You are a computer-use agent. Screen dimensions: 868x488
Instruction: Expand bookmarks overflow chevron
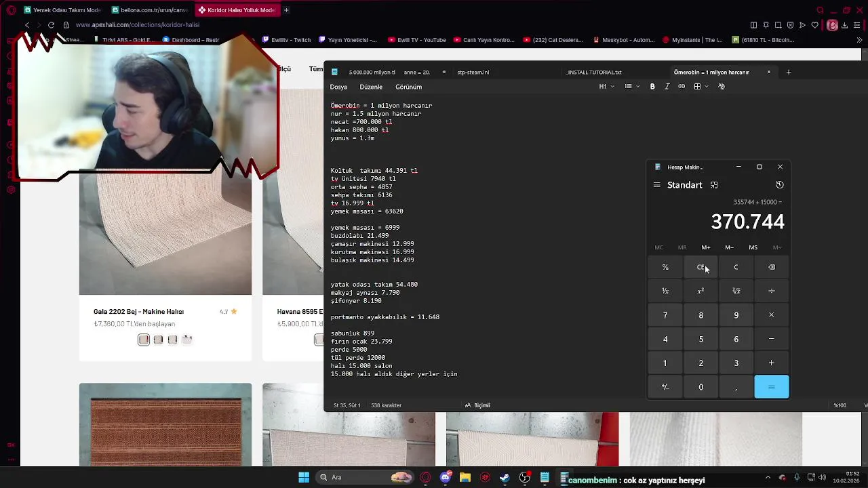(x=859, y=40)
